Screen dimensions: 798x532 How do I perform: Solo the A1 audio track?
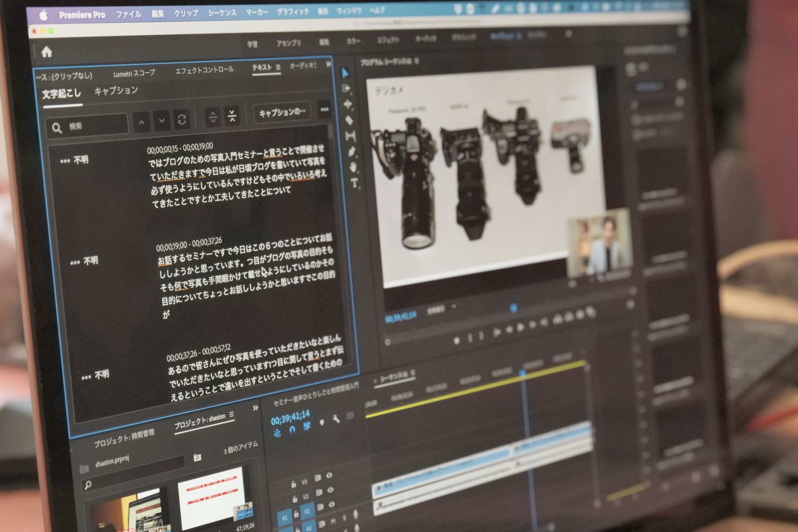344,518
